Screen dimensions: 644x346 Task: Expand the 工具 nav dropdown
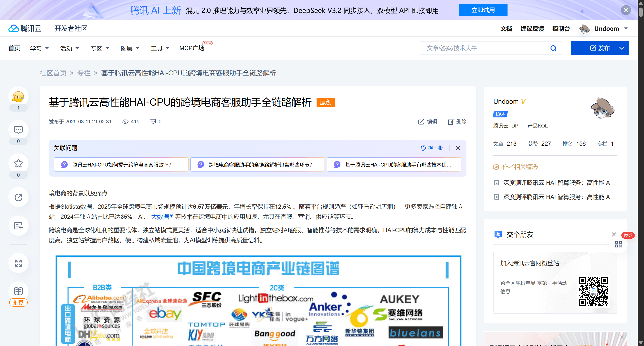(x=160, y=48)
